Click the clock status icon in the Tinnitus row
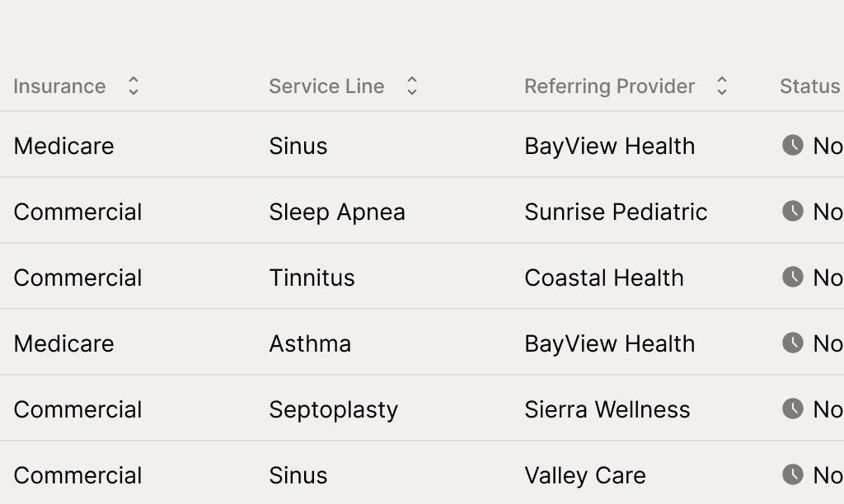 pos(792,277)
